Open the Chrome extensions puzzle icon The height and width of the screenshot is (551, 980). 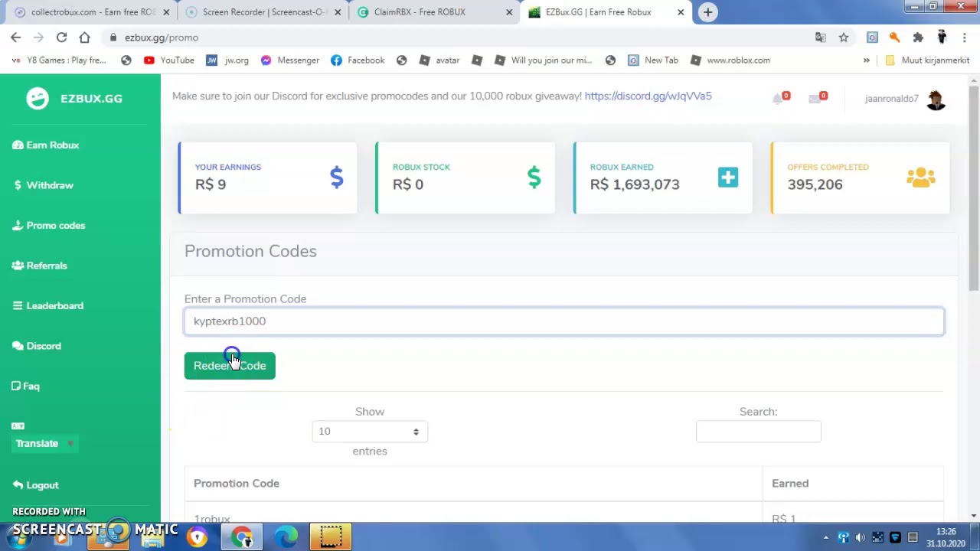pos(918,37)
